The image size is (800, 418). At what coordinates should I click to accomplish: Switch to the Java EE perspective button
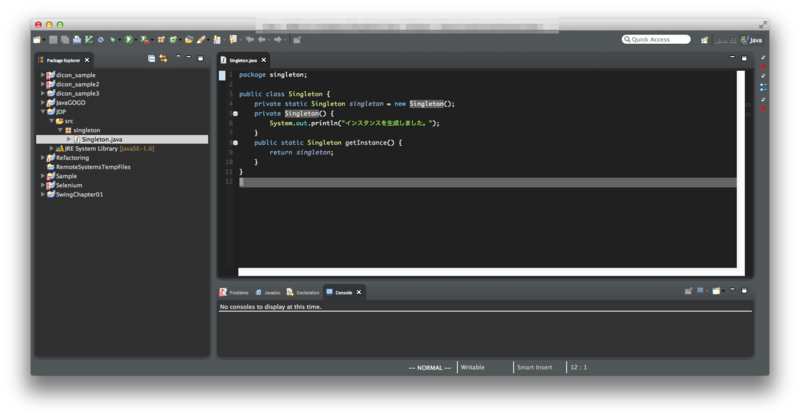tap(726, 40)
